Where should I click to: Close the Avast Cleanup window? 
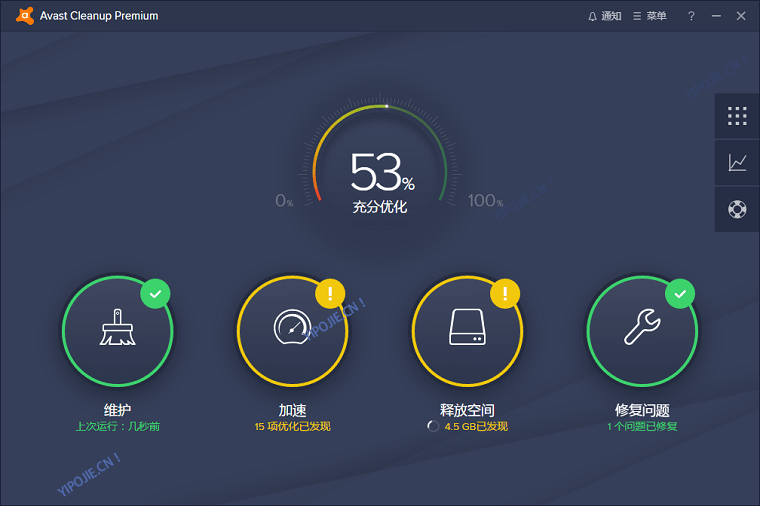point(741,16)
